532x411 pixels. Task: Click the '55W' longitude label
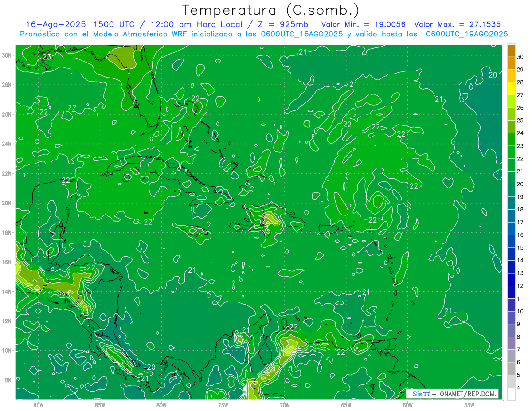469,405
